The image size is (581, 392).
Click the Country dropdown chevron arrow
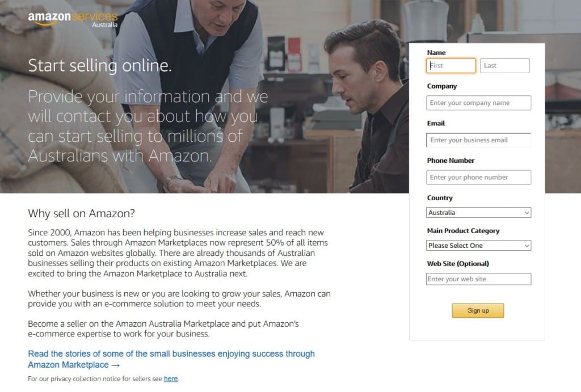(x=527, y=212)
